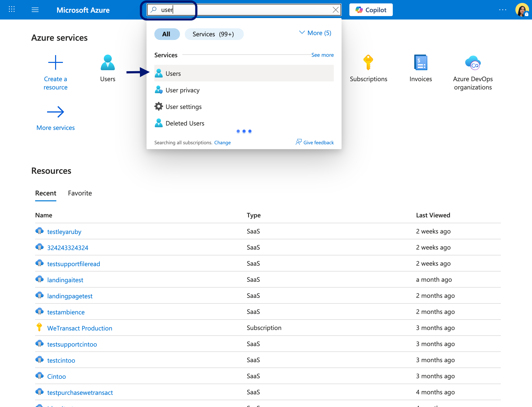The width and height of the screenshot is (532, 407).
Task: Open the top bar ellipsis menu
Action: point(502,10)
